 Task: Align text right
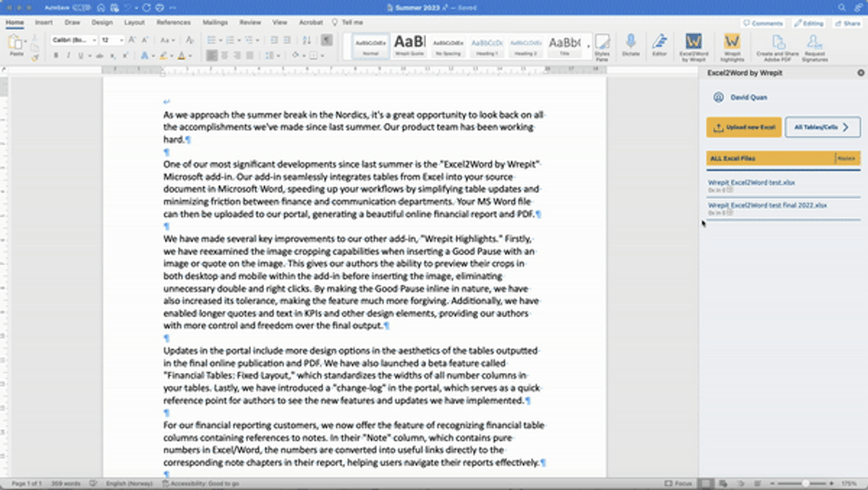[x=237, y=56]
